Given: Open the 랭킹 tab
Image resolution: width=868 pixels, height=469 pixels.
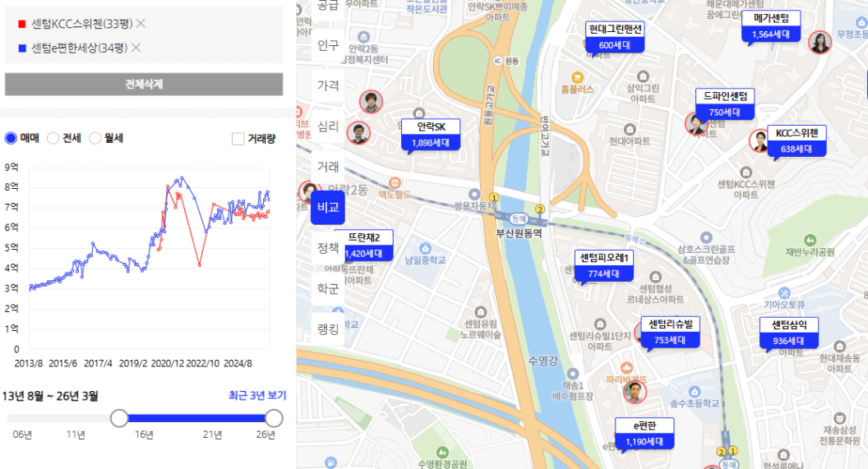Looking at the screenshot, I should 328,329.
